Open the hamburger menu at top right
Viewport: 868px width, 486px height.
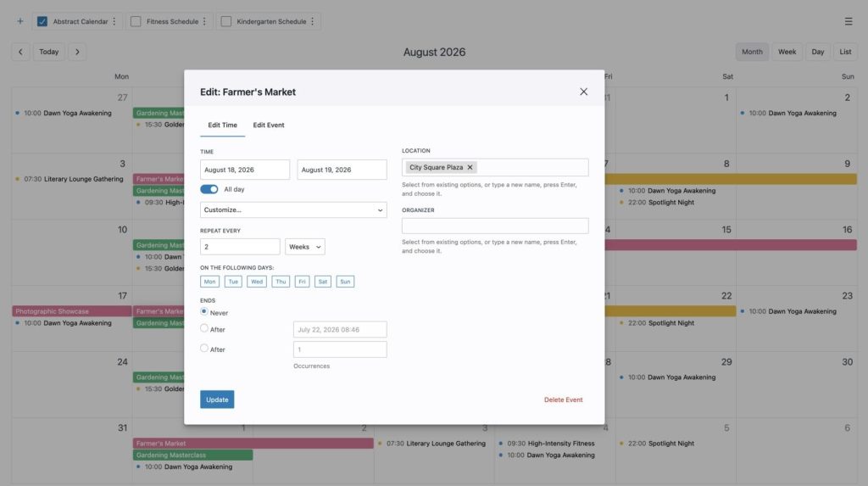tap(848, 21)
